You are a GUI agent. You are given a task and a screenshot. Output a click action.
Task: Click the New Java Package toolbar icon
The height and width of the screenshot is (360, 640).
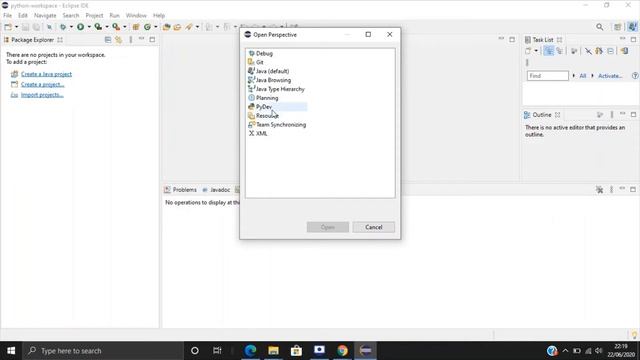coord(136,27)
